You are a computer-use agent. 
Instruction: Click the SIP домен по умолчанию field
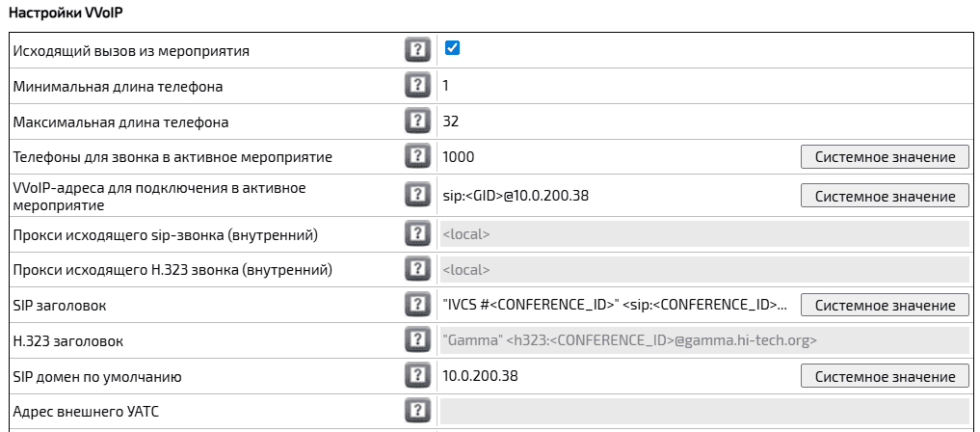618,376
